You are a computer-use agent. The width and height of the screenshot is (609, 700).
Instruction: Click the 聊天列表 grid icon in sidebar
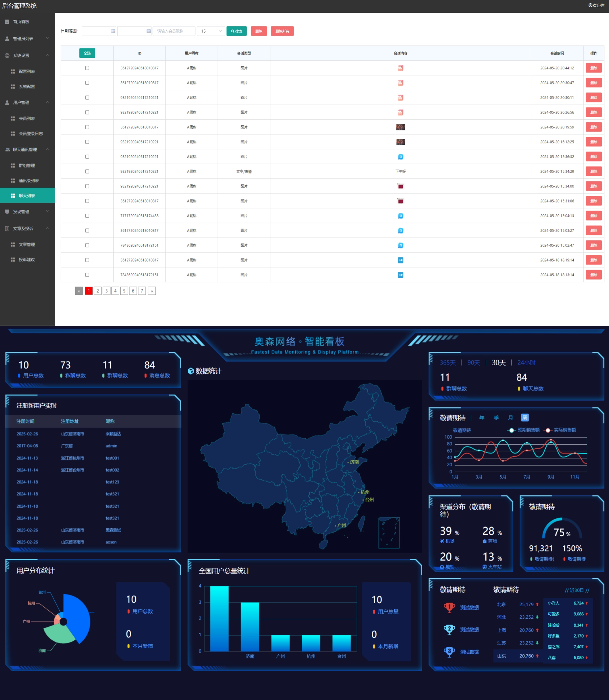tap(13, 196)
